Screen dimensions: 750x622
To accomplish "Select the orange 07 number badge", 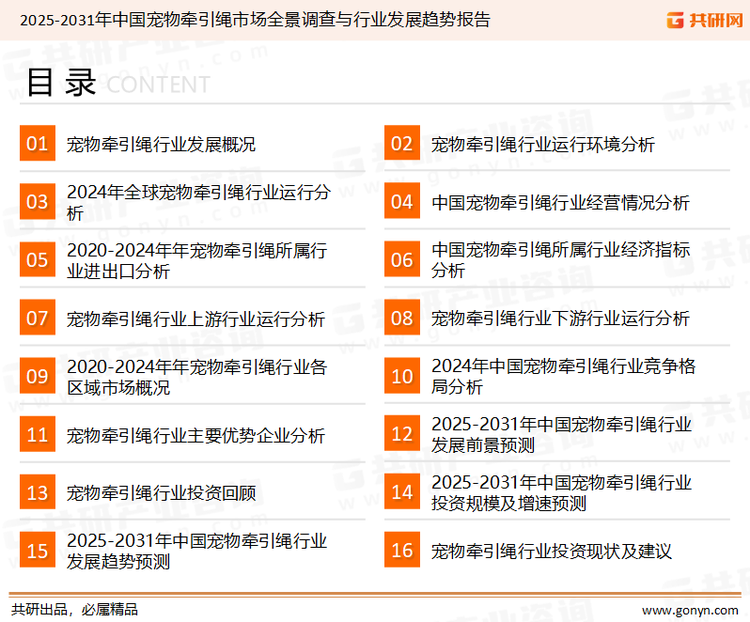I will pos(37,318).
